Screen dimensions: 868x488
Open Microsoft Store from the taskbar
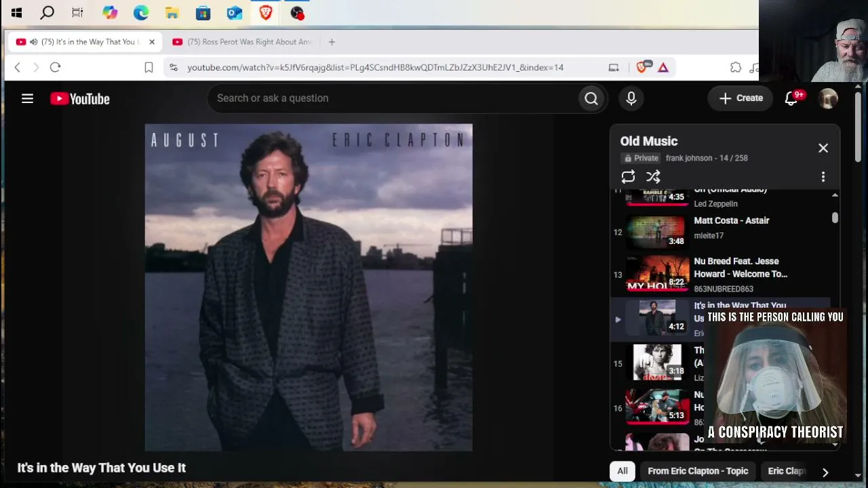pyautogui.click(x=203, y=12)
